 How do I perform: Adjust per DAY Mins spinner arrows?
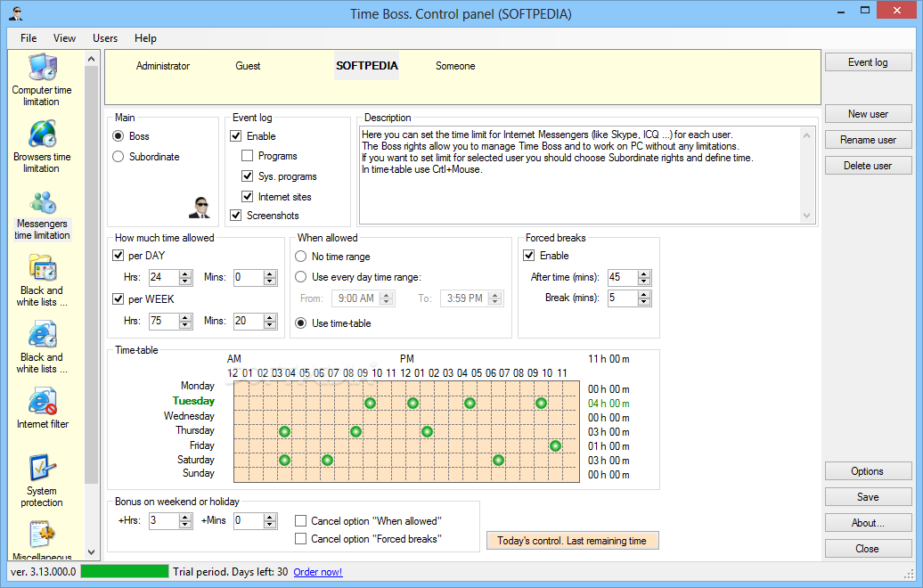270,278
